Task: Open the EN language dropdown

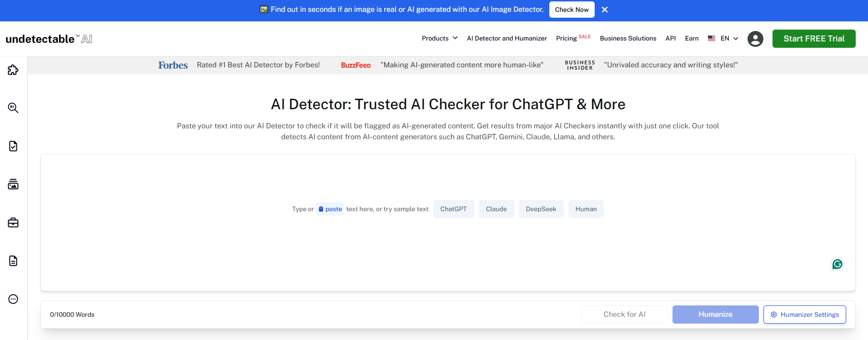Action: pos(729,38)
